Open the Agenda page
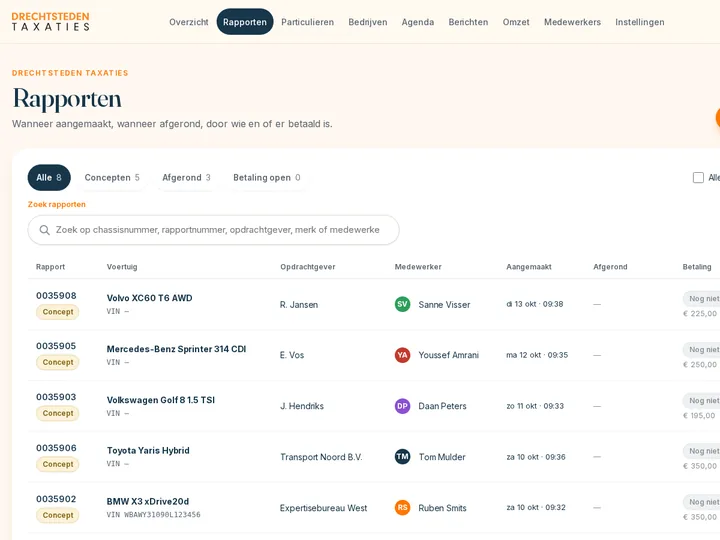720x540 pixels. click(x=418, y=22)
